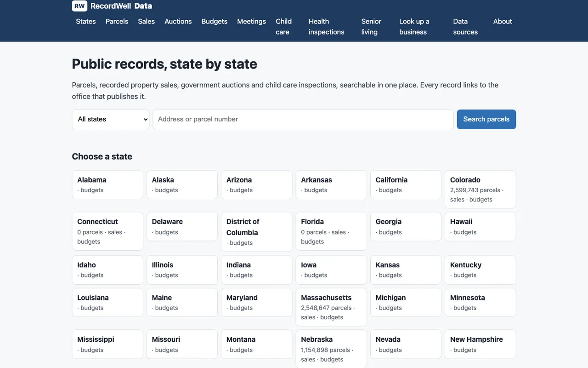Screen dimensions: 588x368
Task: Click the 'Choose a state' heading
Action: pyautogui.click(x=102, y=156)
